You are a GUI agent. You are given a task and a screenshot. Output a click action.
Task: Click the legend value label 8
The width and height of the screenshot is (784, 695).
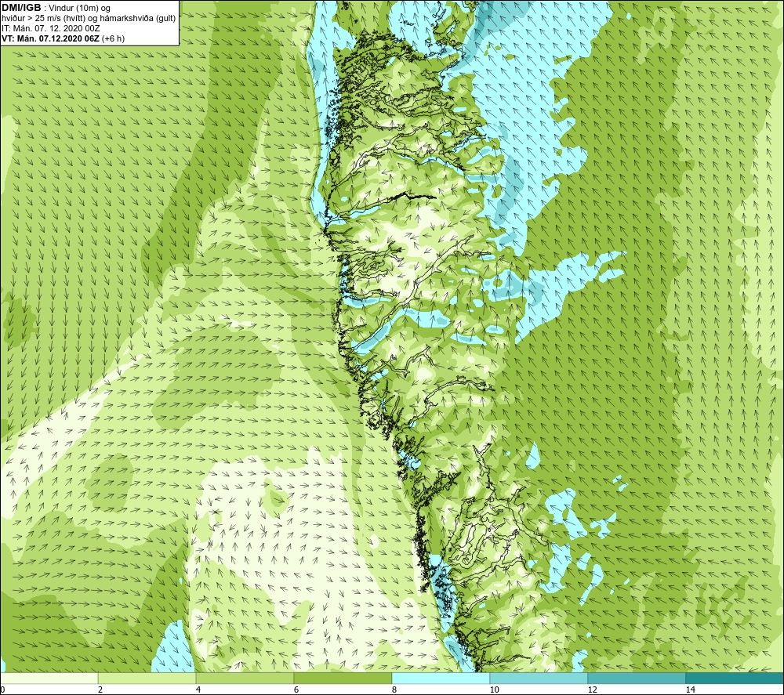pos(394,690)
